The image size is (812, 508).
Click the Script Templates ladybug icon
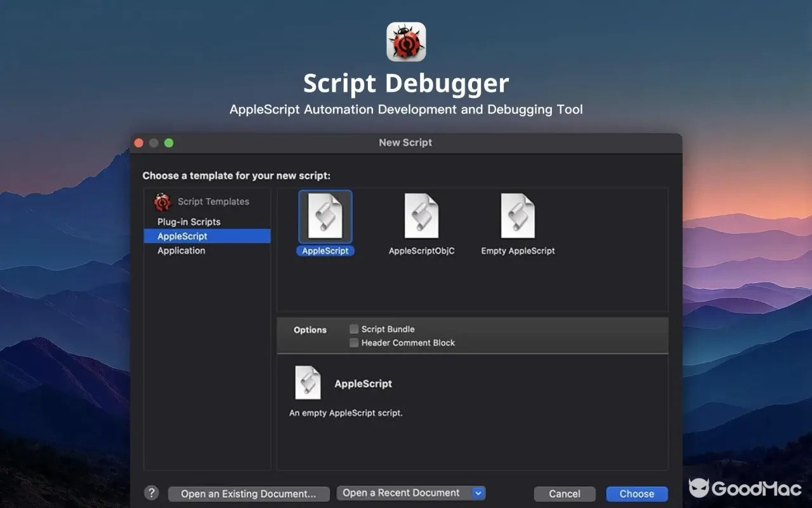[x=163, y=202]
